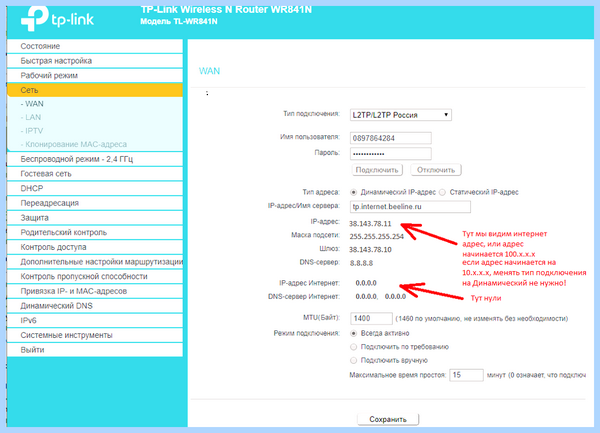The image size is (600, 433).
Task: Open the DHCP menu
Action: 95,188
